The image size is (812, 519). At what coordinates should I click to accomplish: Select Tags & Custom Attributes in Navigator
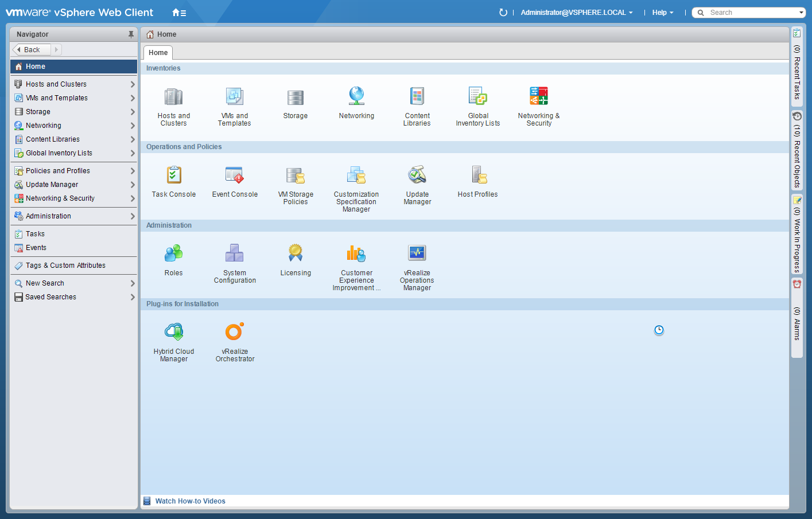click(x=65, y=266)
